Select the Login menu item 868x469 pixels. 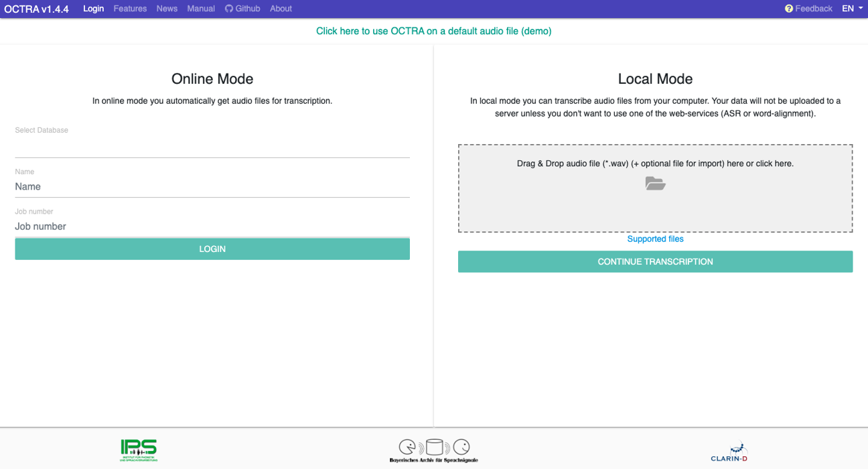[x=93, y=8]
